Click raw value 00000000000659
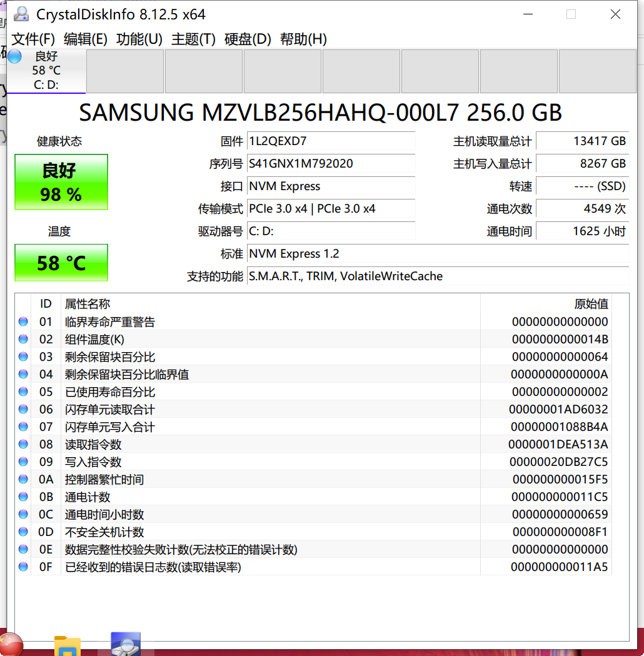 560,514
